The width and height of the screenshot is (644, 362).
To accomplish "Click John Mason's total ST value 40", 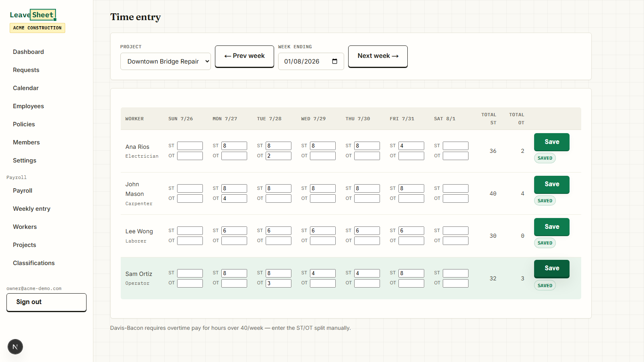I will 493,193.
